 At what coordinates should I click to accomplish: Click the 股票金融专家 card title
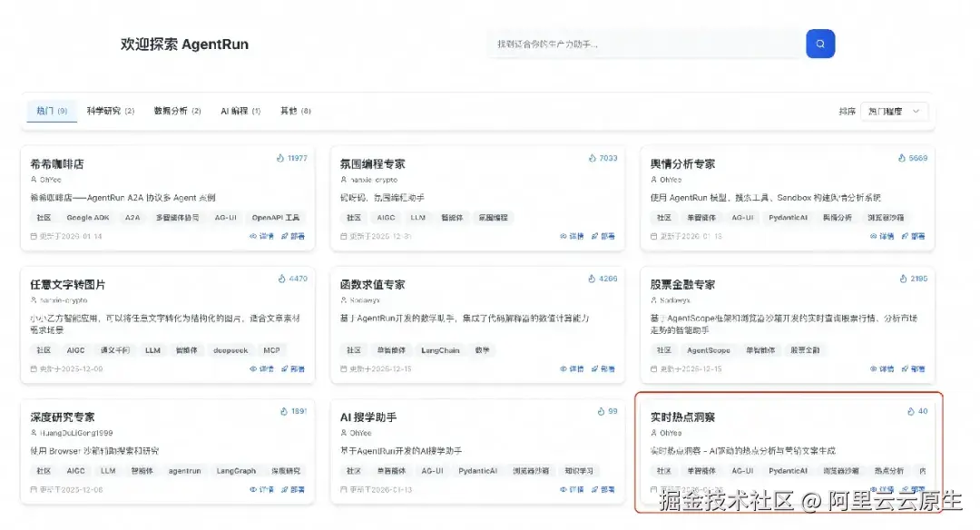pyautogui.click(x=682, y=284)
